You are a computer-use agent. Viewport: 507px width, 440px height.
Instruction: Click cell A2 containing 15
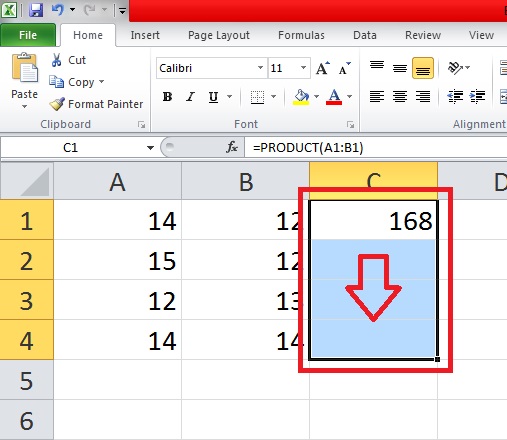[x=118, y=260]
